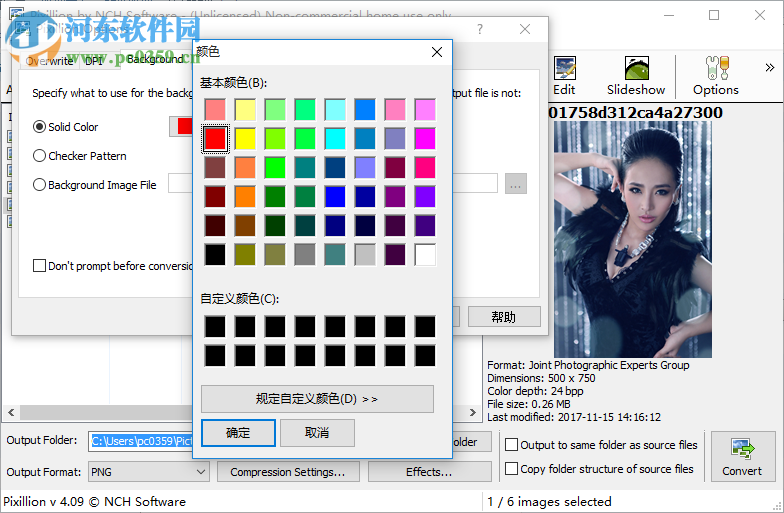Pick the light green basic color swatch
The image size is (784, 513).
(276, 110)
